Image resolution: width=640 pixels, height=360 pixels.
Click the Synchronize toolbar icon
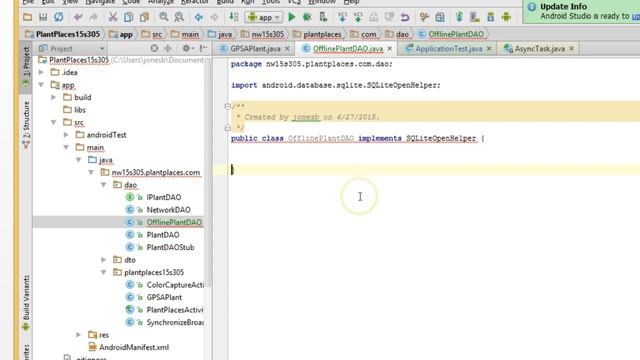coord(59,17)
